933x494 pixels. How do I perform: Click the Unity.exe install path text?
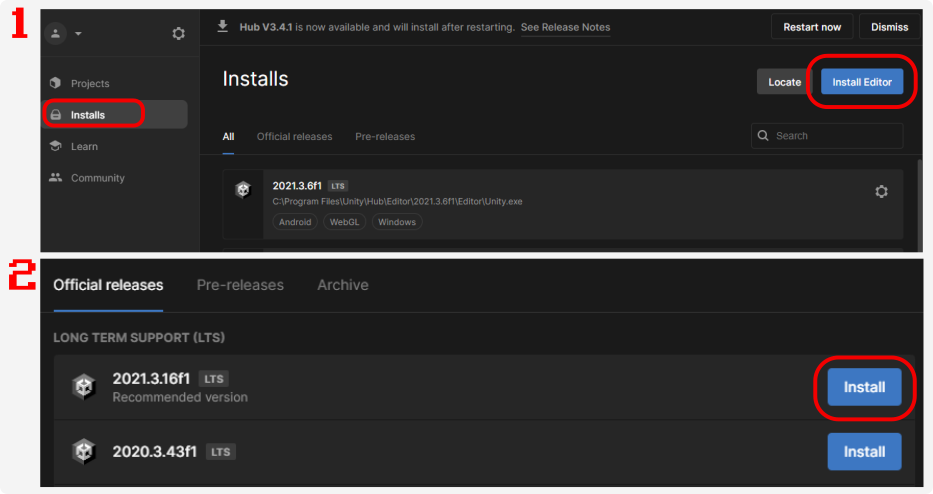(x=397, y=202)
